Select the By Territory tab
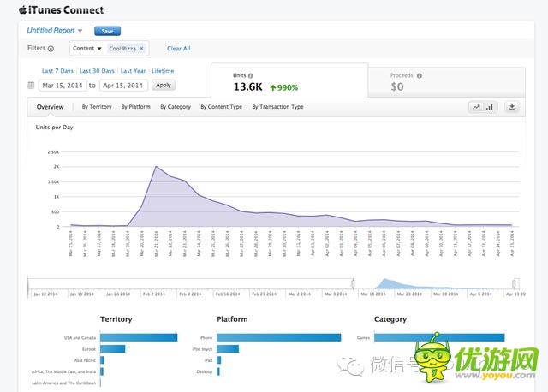The image size is (548, 392). [97, 107]
